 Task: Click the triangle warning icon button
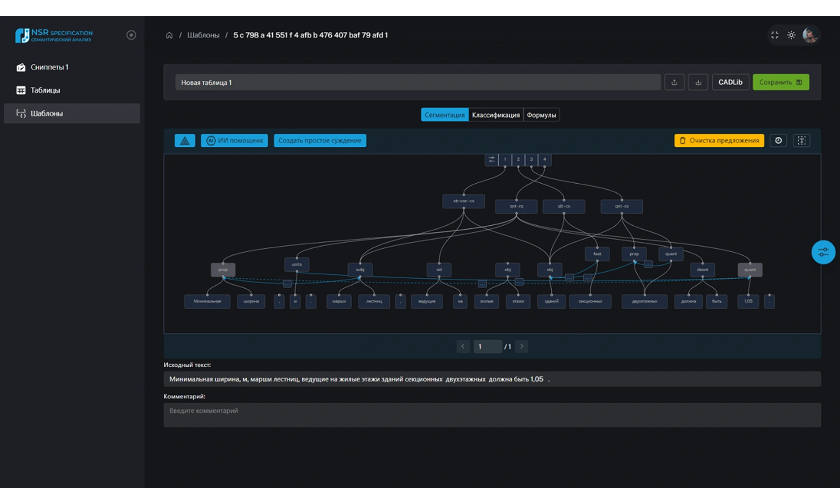[185, 140]
